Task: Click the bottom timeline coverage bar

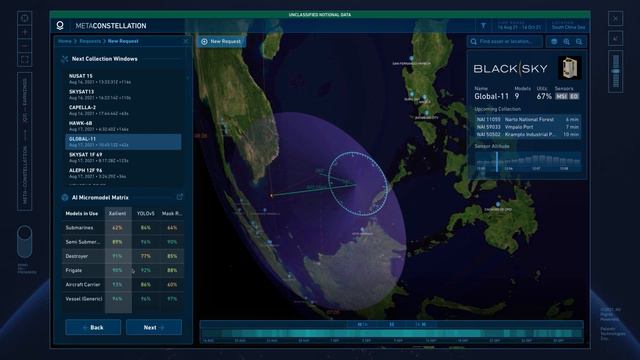Action: coord(392,333)
